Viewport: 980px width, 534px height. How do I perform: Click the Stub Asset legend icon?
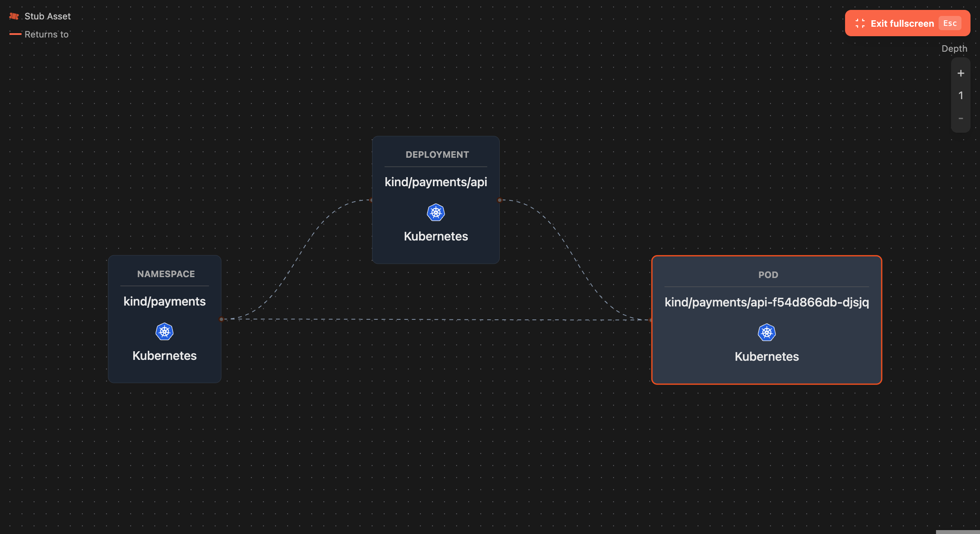[14, 16]
